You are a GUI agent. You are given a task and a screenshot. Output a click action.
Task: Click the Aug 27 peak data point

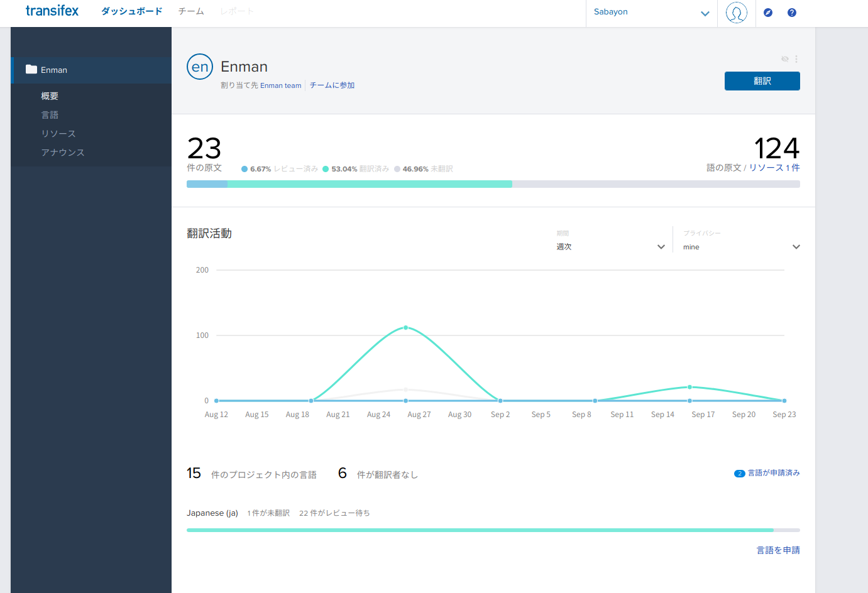(x=406, y=327)
